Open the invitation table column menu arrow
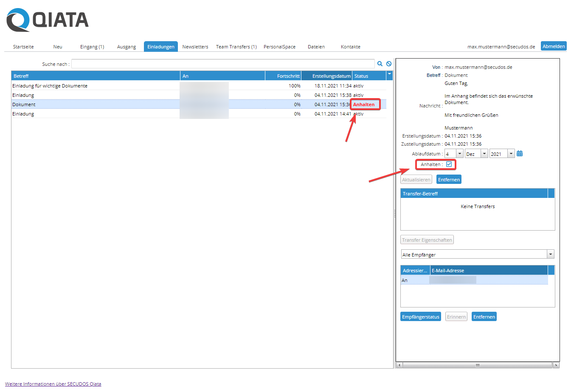The height and width of the screenshot is (392, 571). click(389, 75)
